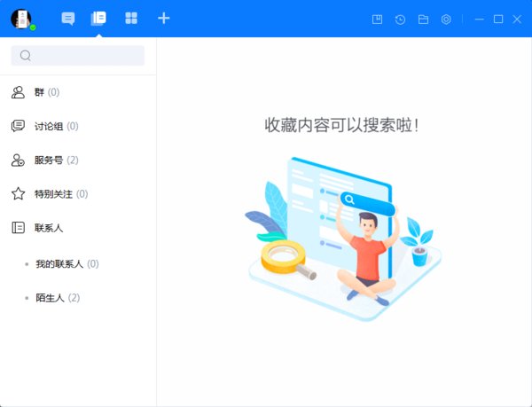Image resolution: width=532 pixels, height=407 pixels.
Task: Open 讨论组 (0) discussion groups
Action: [x=78, y=126]
